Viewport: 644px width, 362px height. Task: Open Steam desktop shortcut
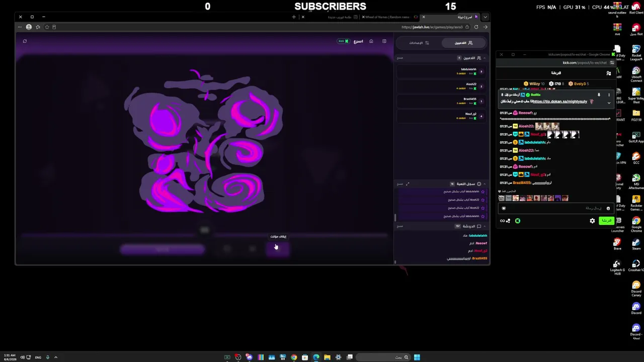click(636, 244)
